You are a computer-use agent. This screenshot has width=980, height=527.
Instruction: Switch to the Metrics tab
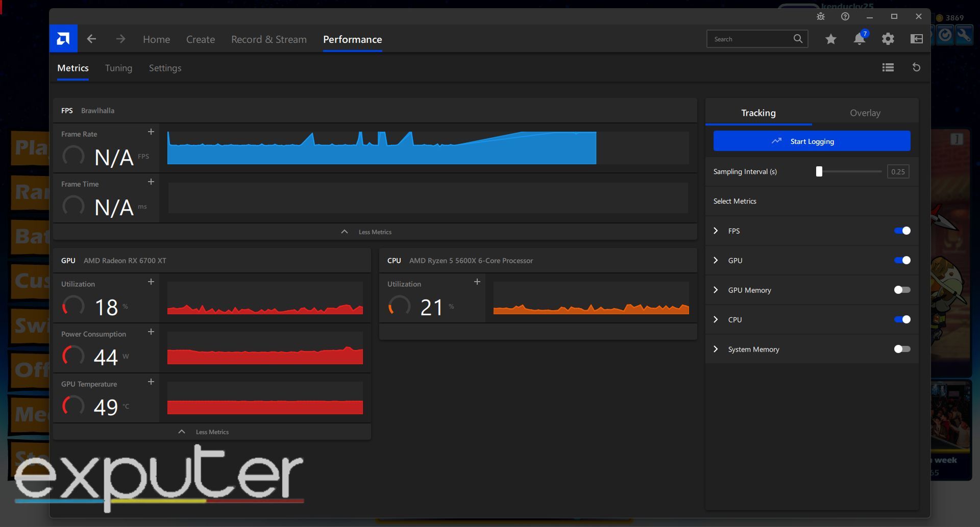click(73, 68)
